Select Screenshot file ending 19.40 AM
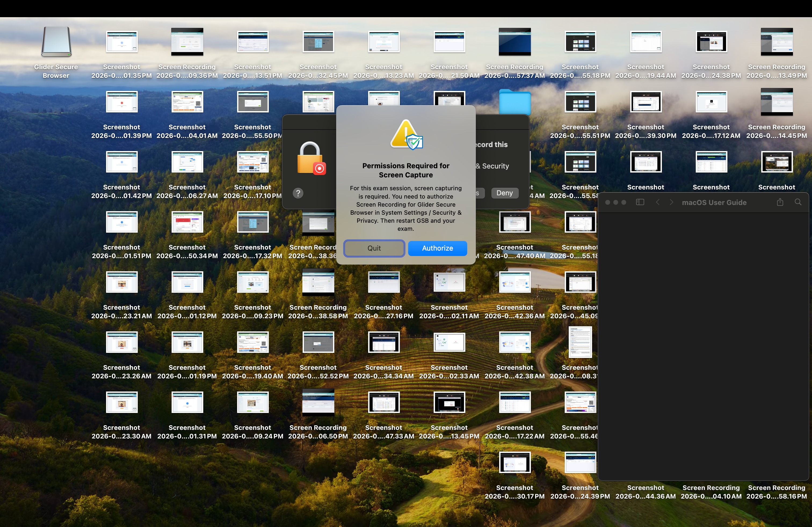Viewport: 812px width, 527px height. click(x=253, y=342)
